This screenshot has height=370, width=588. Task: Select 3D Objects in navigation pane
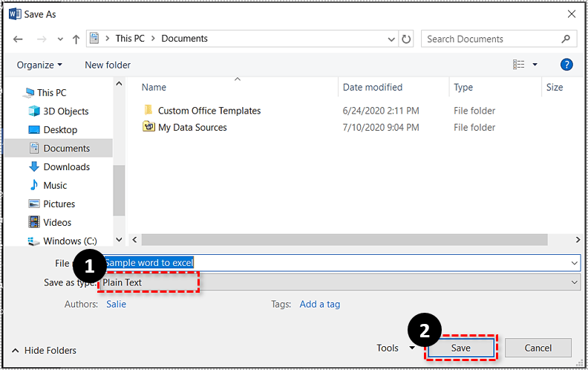point(65,111)
